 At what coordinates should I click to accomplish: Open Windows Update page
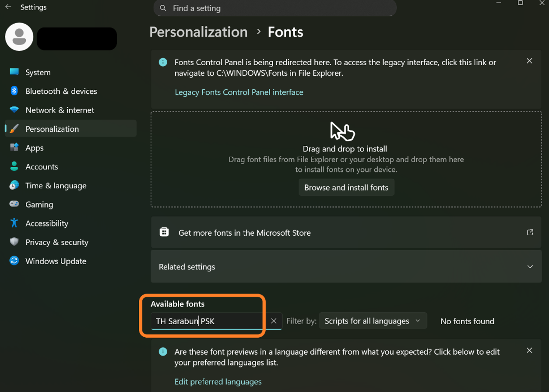[x=56, y=261]
